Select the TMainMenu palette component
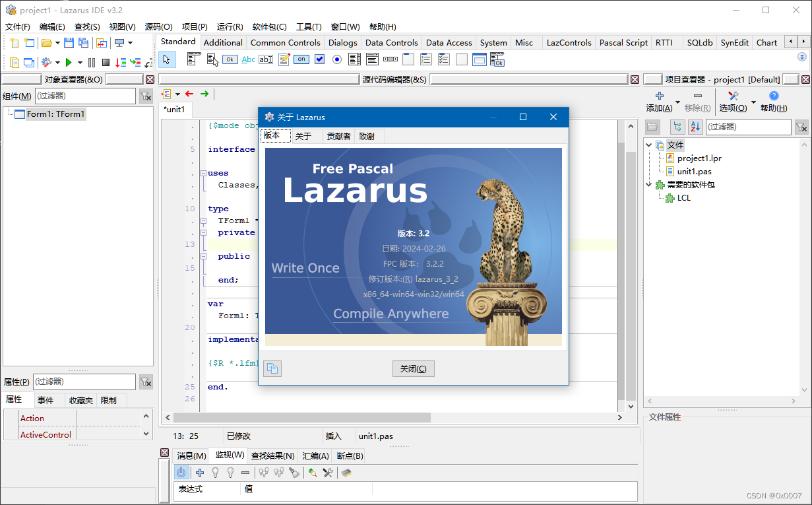 click(x=194, y=59)
